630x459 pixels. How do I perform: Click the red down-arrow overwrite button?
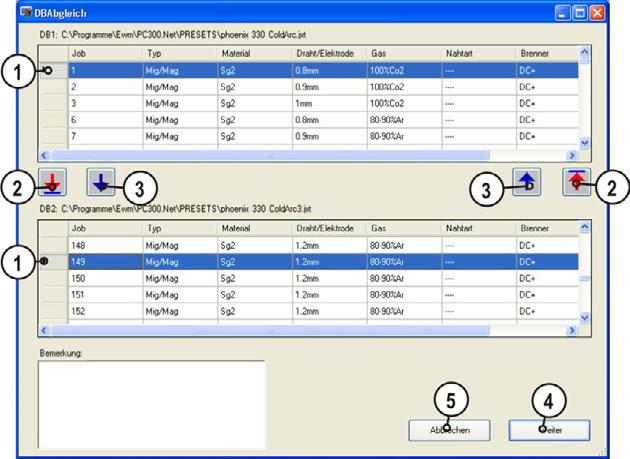[x=53, y=182]
